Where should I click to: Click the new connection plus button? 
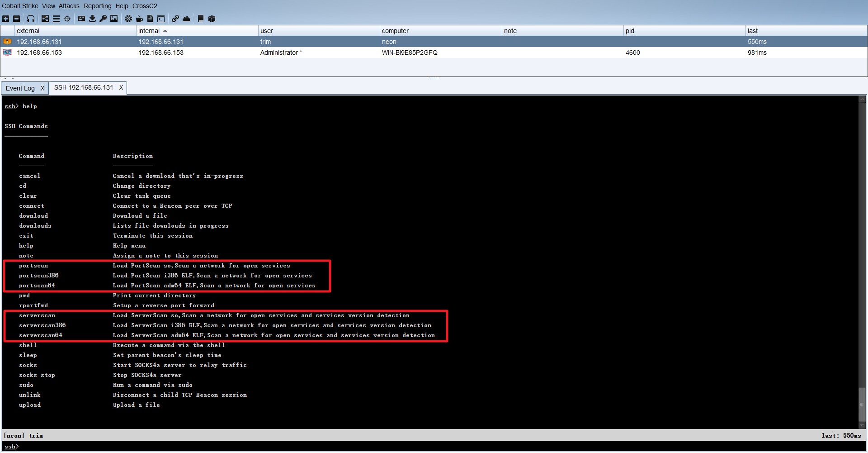pyautogui.click(x=5, y=19)
